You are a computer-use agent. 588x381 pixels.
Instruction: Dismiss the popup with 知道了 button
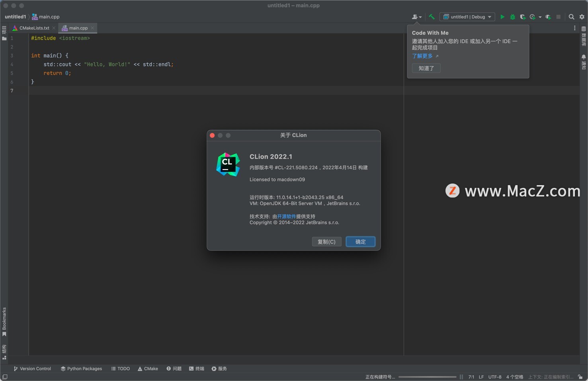426,68
